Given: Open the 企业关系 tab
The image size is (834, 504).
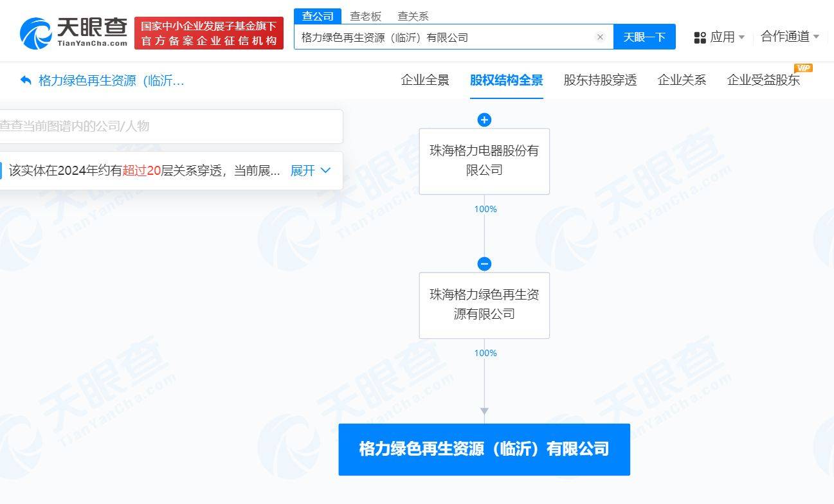Looking at the screenshot, I should [x=682, y=80].
